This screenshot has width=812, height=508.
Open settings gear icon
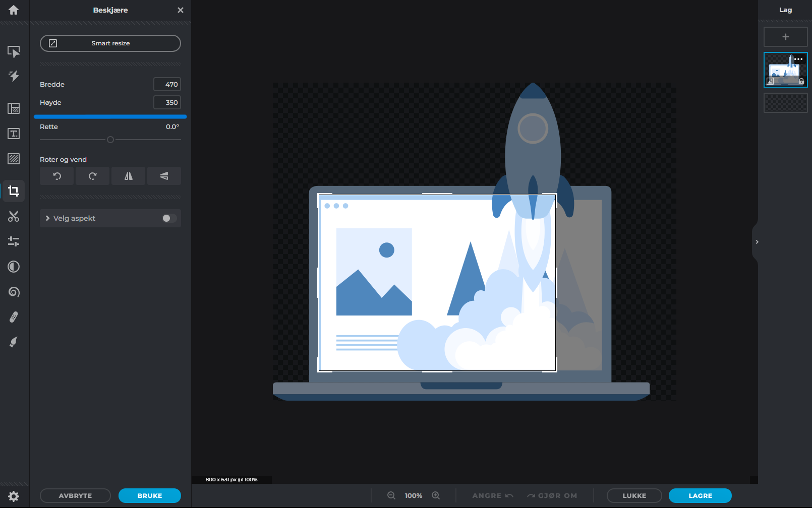14,496
